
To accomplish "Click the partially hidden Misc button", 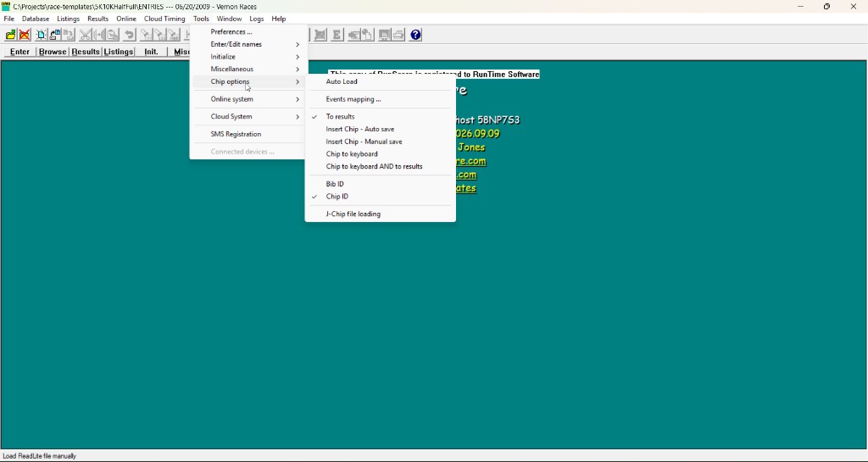I will coord(180,52).
